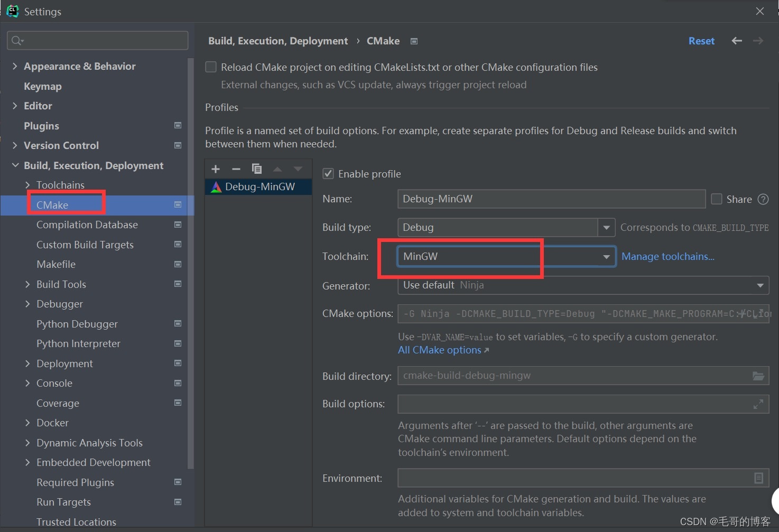779x532 pixels.
Task: Click project-level icon beside Python Interpreter
Action: (x=178, y=343)
